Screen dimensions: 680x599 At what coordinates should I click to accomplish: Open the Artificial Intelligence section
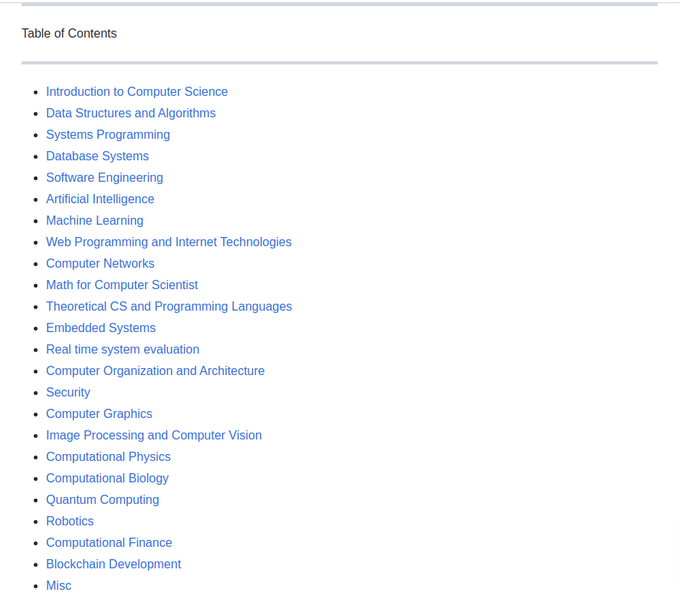coord(100,199)
